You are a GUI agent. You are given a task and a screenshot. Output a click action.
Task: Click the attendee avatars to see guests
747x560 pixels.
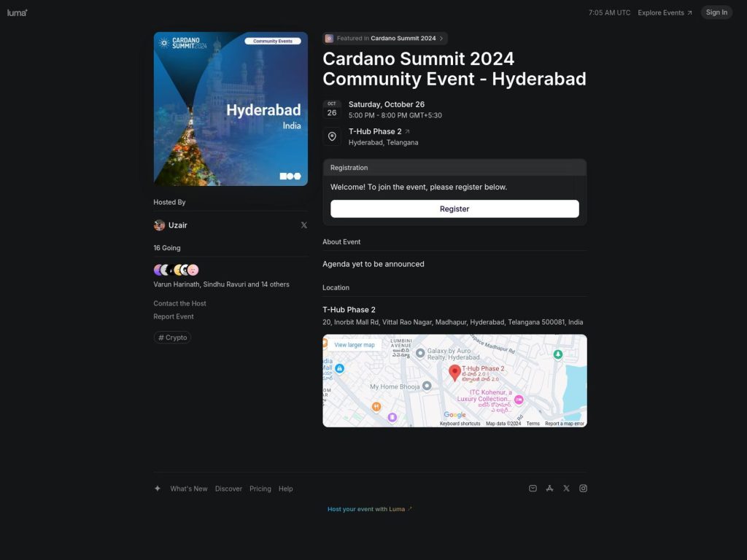point(175,269)
